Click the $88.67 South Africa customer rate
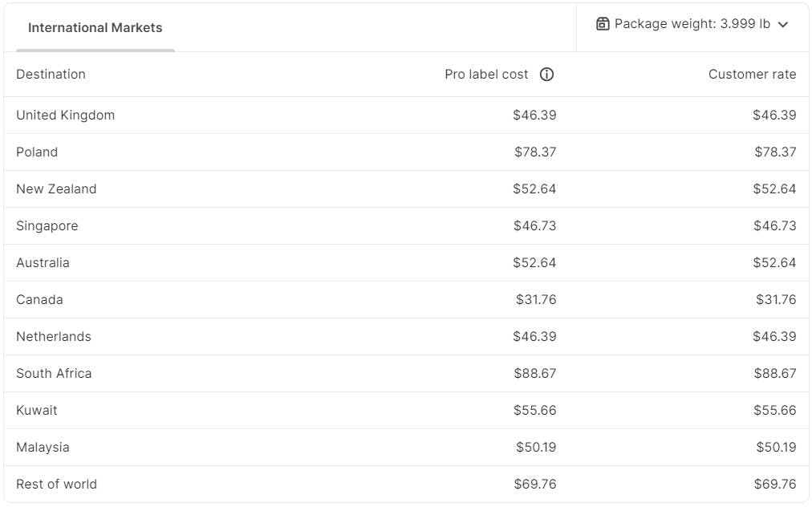This screenshot has width=812, height=507. click(774, 374)
